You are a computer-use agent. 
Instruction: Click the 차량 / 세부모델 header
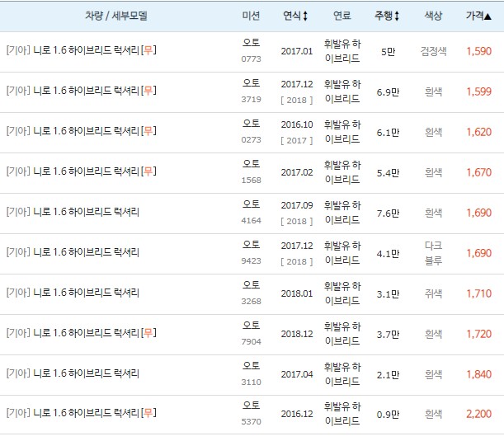(x=116, y=16)
